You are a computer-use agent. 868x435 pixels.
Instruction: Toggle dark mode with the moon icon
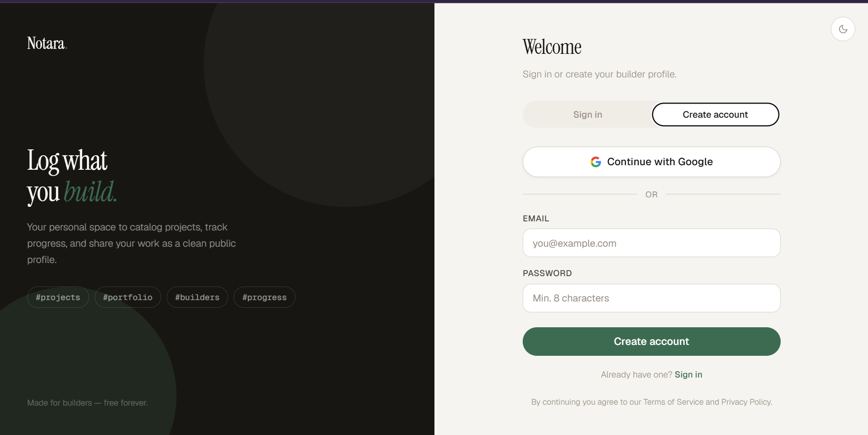pyautogui.click(x=843, y=29)
